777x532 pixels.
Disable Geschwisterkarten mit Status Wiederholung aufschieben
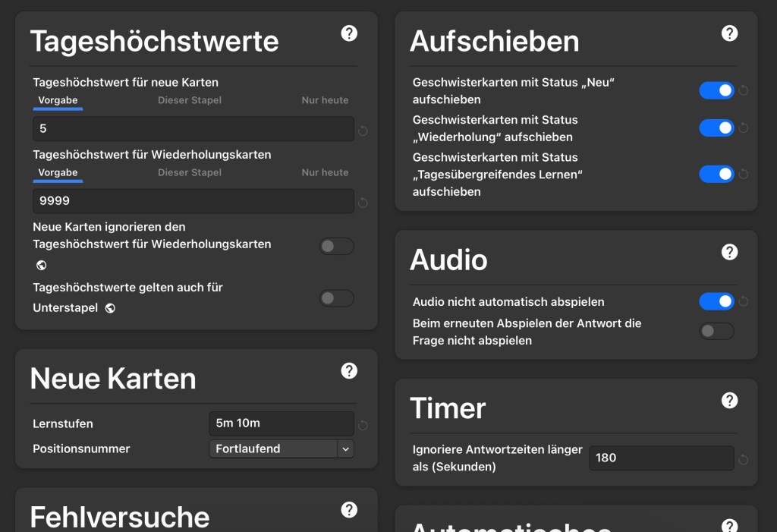pyautogui.click(x=716, y=127)
